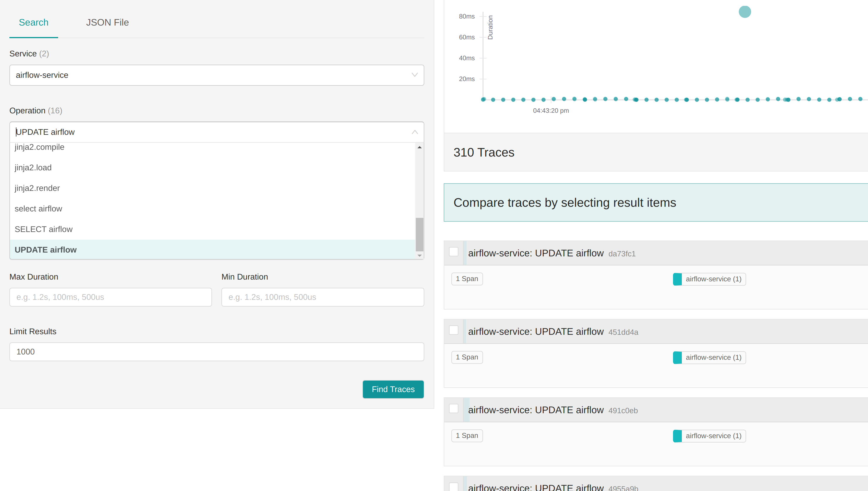Select checkbox for trace 451dd4a

(x=454, y=330)
